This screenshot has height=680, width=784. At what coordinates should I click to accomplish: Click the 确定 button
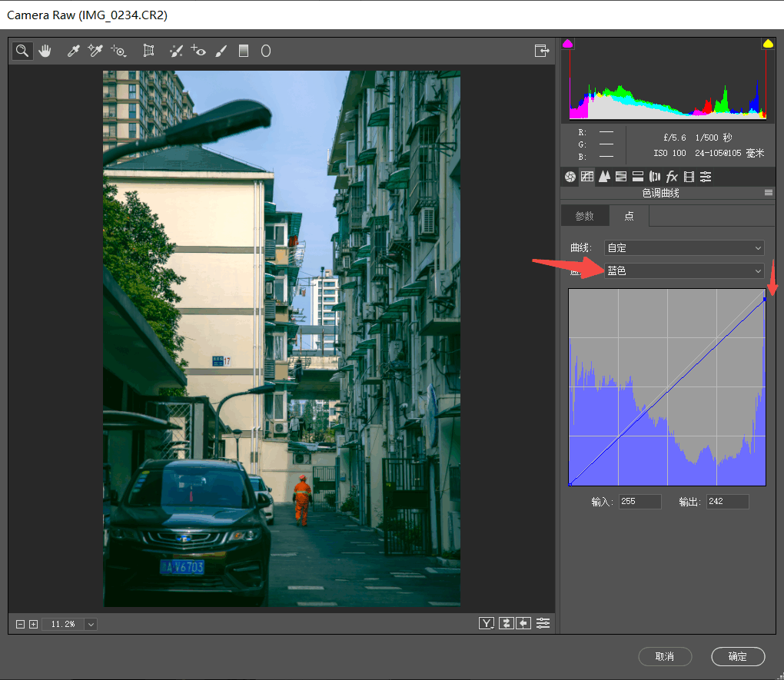[738, 656]
